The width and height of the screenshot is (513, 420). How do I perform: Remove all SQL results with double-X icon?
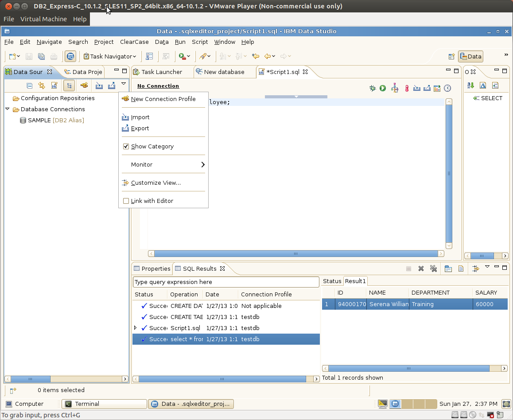(x=433, y=268)
